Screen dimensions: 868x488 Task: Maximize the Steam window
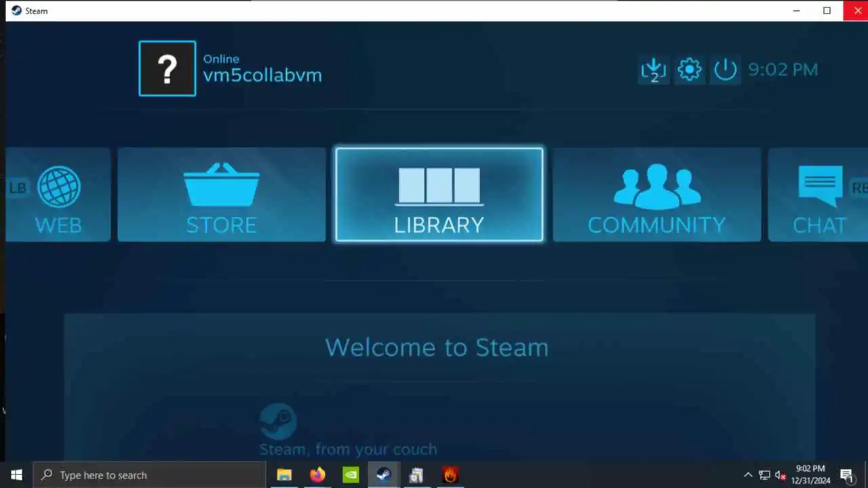click(827, 11)
